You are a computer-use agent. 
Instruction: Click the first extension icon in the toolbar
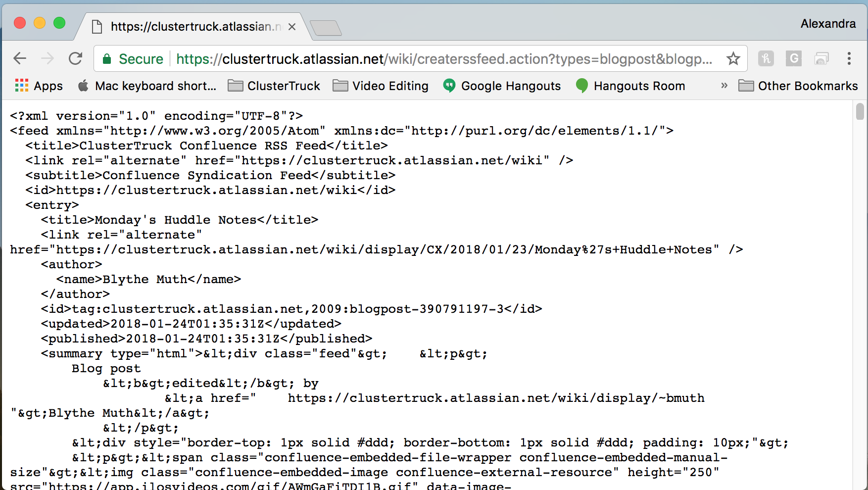point(766,58)
